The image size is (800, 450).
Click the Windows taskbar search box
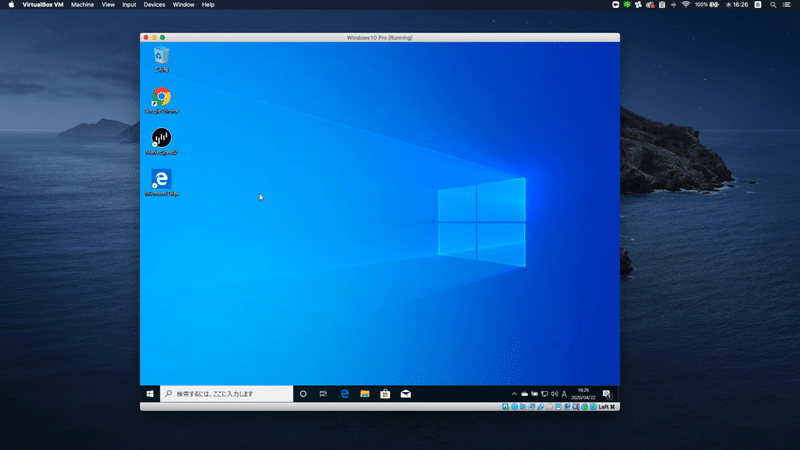pyautogui.click(x=227, y=394)
